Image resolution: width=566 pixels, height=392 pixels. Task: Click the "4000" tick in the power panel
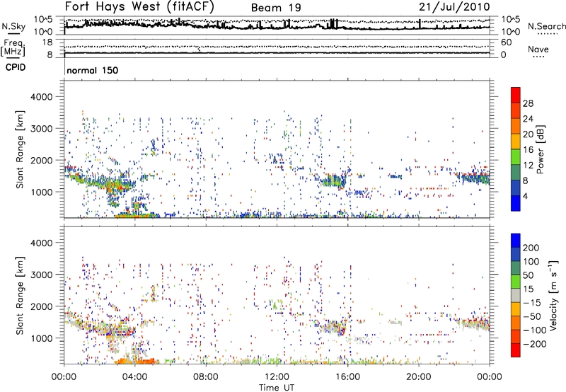(41, 97)
